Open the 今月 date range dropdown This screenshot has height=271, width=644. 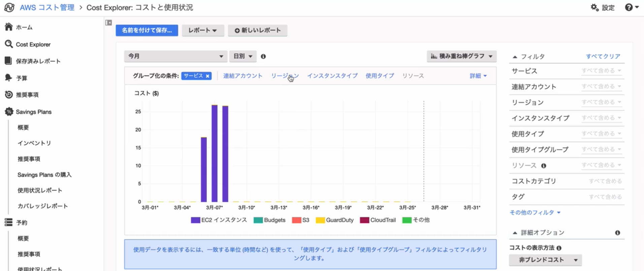[x=175, y=56]
